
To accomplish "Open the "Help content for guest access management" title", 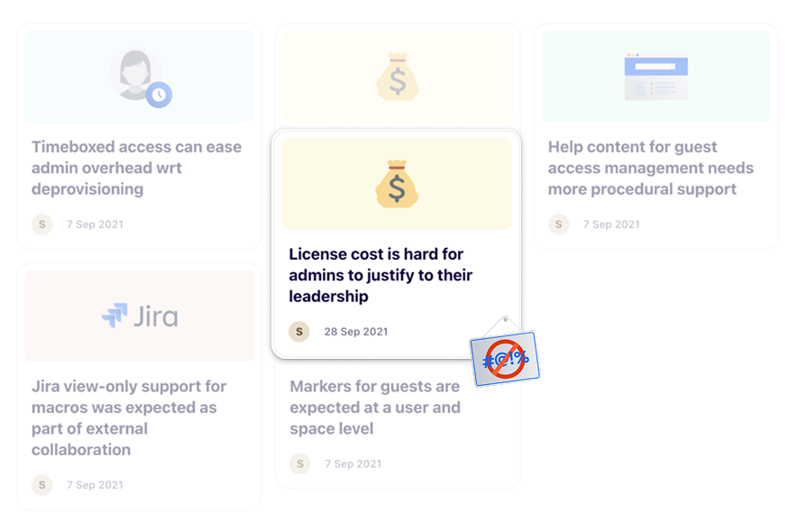I will click(x=650, y=168).
